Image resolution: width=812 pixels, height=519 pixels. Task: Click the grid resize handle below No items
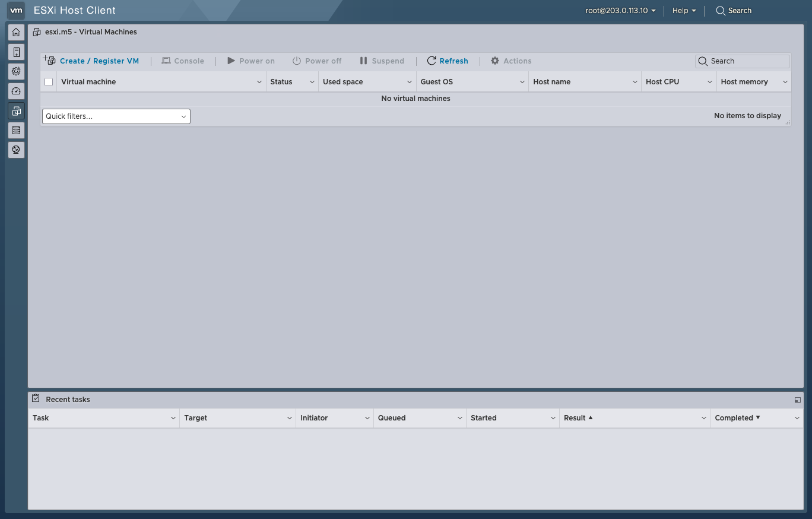coord(788,122)
